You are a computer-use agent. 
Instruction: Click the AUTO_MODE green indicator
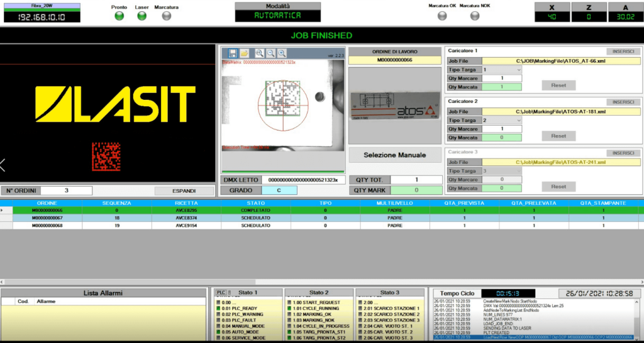(x=218, y=332)
